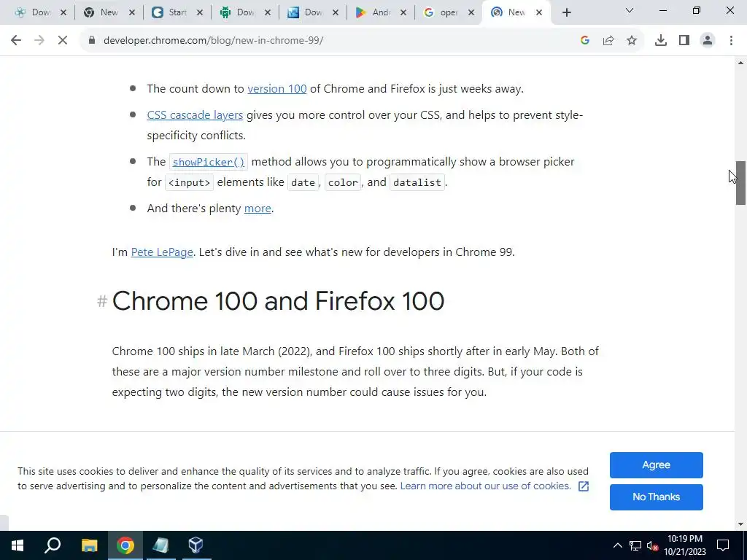747x560 pixels.
Task: Click the address bar URL
Action: [x=214, y=41]
